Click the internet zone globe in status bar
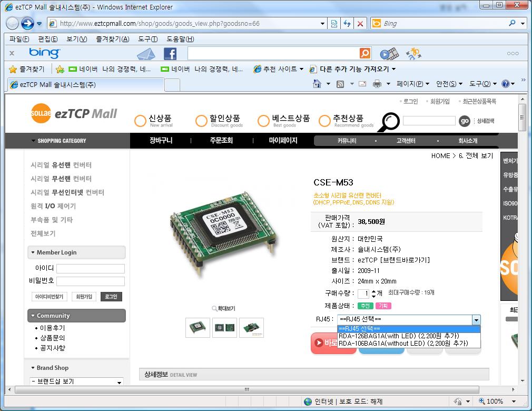Viewport: 532px width, 411px height. [308, 402]
